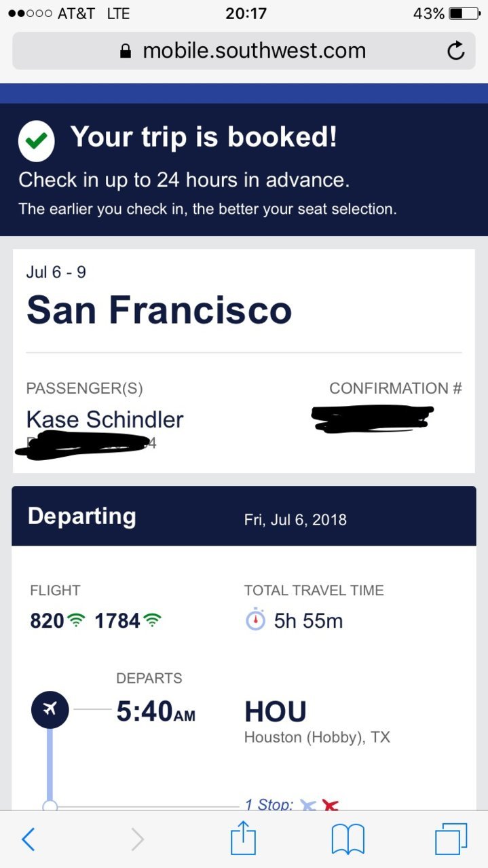
Task: Select the San Francisco trip title
Action: point(159,309)
